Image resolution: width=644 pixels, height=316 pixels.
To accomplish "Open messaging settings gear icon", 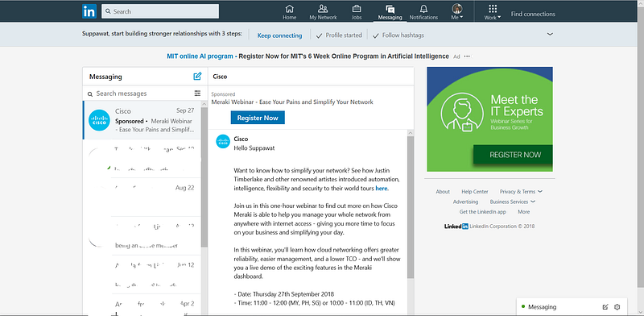I will [617, 307].
